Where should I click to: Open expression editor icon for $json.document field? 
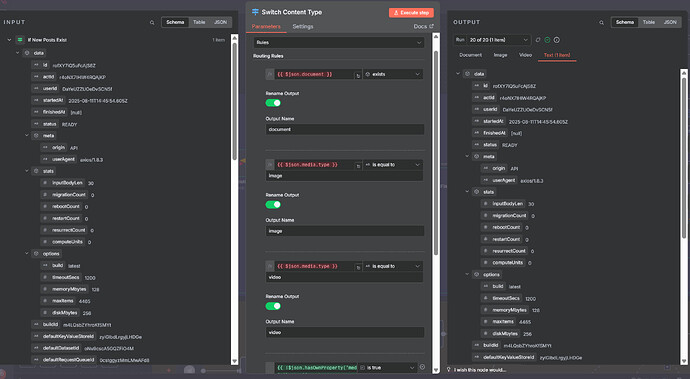click(x=358, y=76)
